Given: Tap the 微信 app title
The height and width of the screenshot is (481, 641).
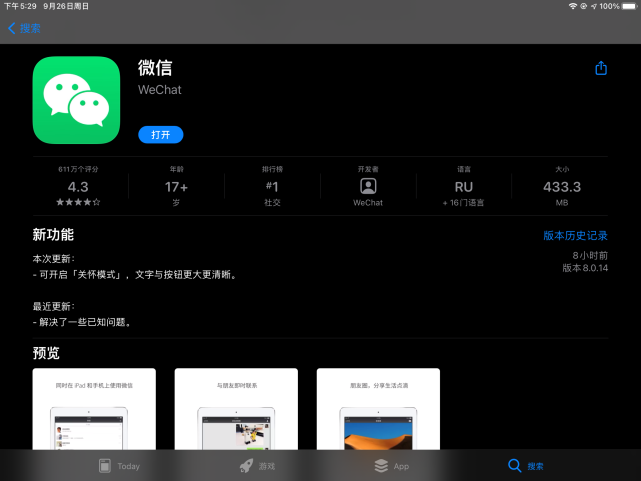Looking at the screenshot, I should pos(155,68).
